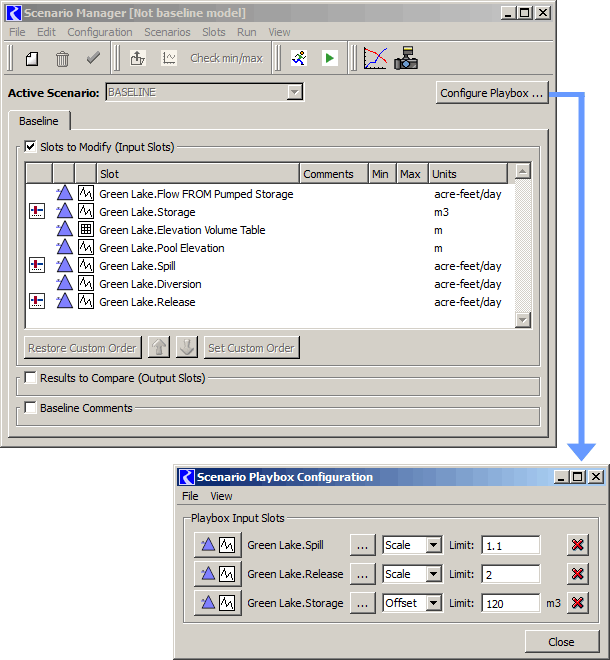
Task: Remove Green Lake.Spill with its red X
Action: pos(578,545)
